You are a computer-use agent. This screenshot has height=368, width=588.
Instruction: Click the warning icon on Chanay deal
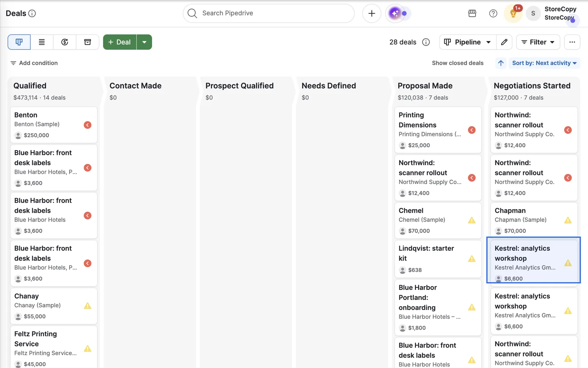(87, 306)
